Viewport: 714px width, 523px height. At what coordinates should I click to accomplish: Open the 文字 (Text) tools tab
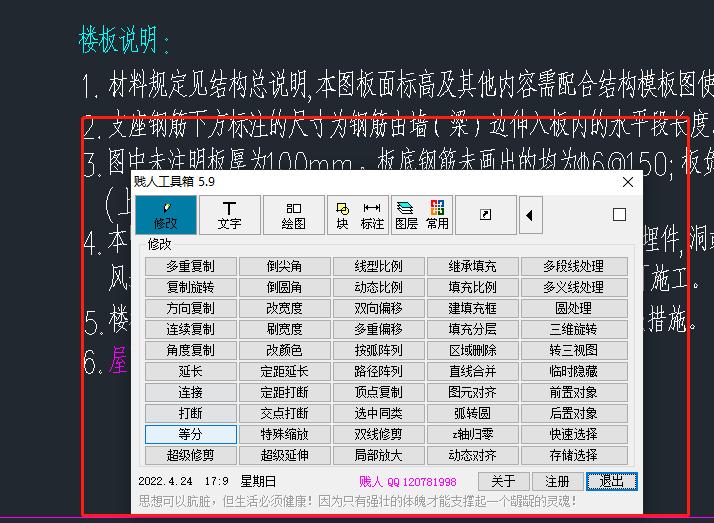[x=230, y=215]
